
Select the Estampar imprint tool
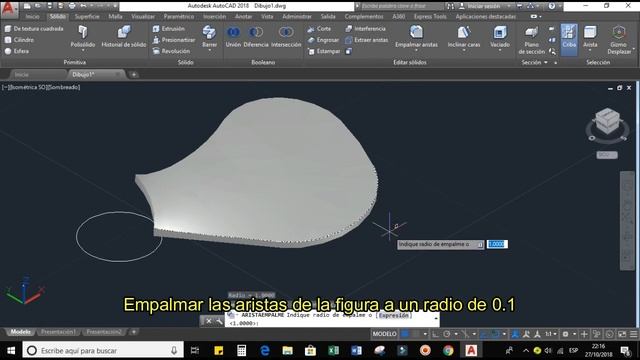(x=324, y=51)
